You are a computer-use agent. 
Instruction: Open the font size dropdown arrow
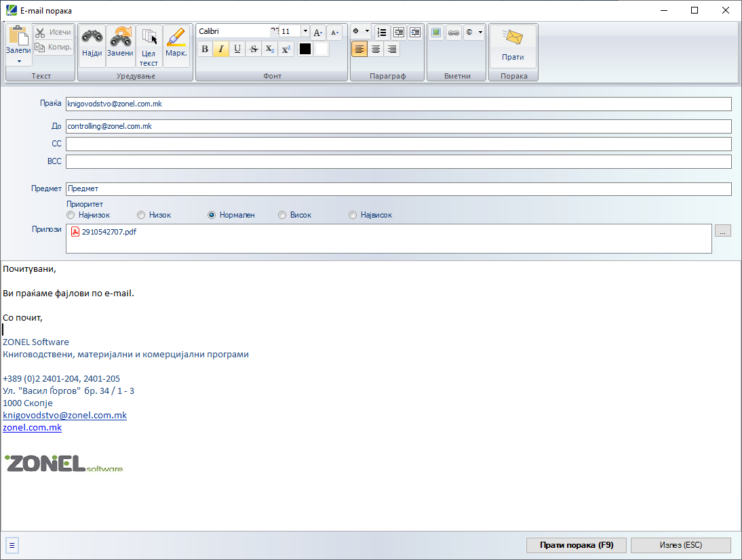click(305, 31)
